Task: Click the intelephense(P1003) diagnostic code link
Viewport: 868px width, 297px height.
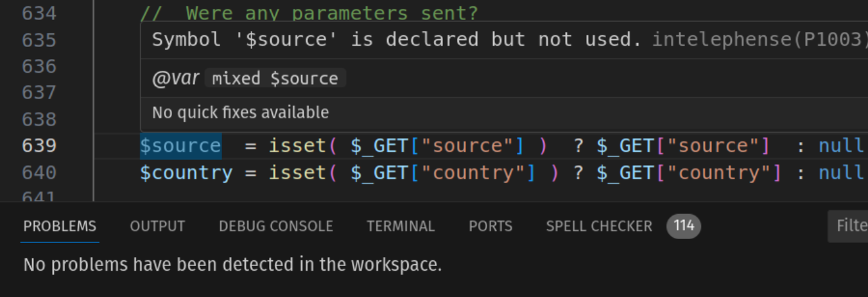Action: point(758,40)
